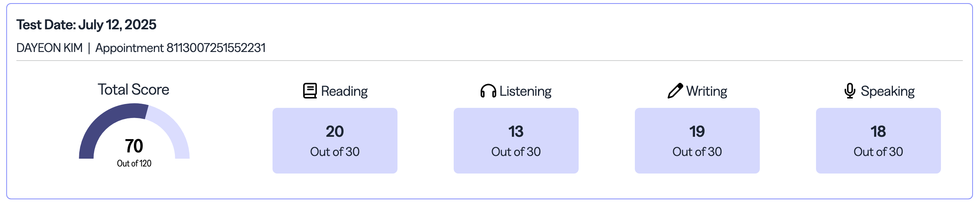980x204 pixels.
Task: Click the Reading book icon
Action: 310,91
